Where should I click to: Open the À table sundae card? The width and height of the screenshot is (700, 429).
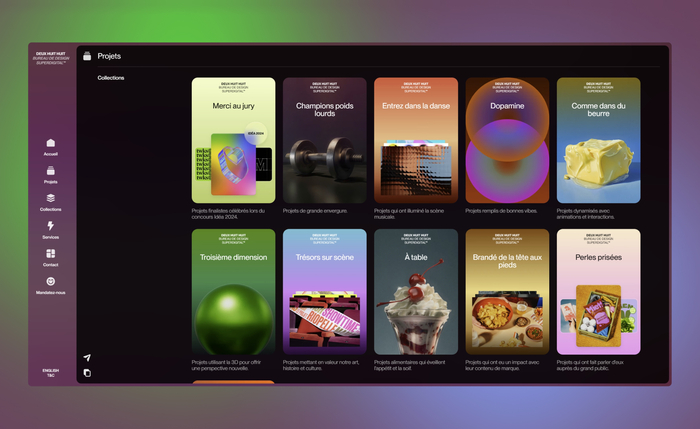416,291
